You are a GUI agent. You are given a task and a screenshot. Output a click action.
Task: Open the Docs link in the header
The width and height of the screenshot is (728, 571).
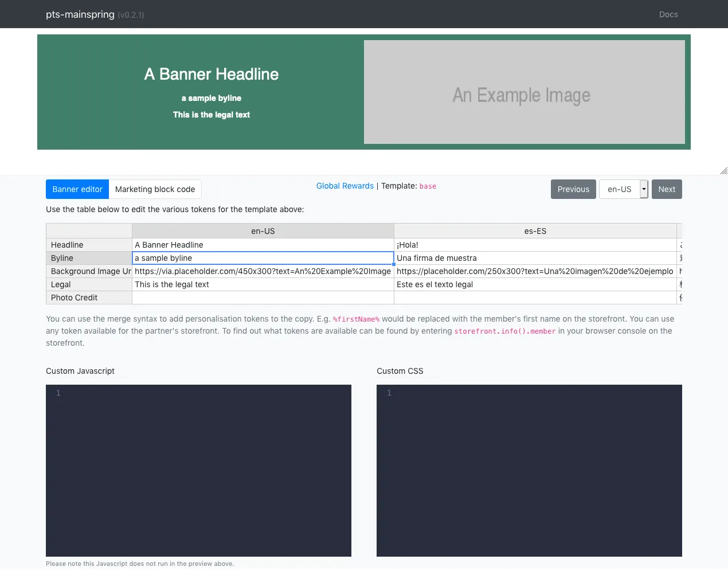(x=668, y=14)
